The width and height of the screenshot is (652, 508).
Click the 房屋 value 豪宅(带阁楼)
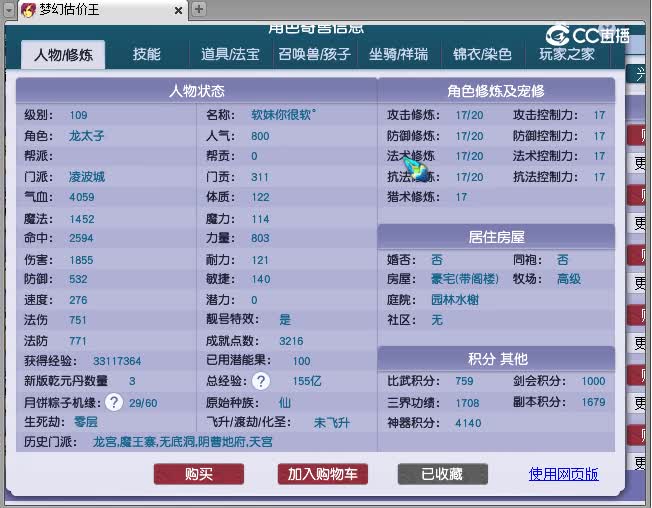[x=464, y=279]
